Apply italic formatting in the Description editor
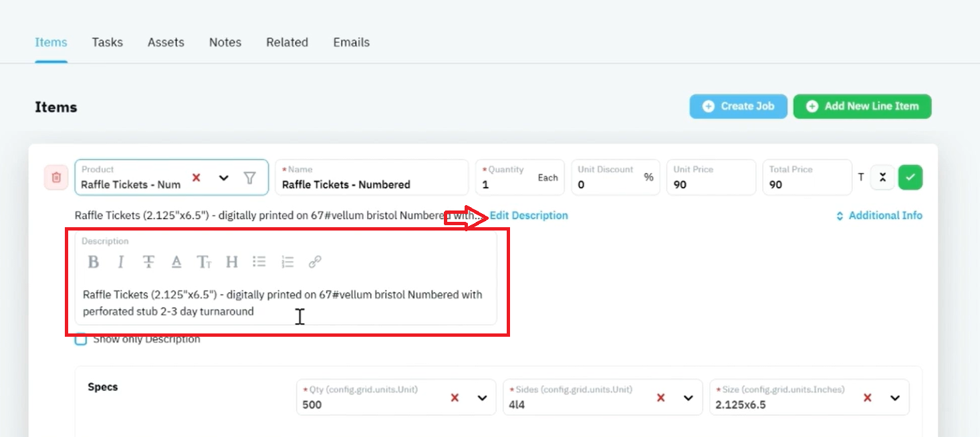This screenshot has width=980, height=437. pyautogui.click(x=121, y=262)
